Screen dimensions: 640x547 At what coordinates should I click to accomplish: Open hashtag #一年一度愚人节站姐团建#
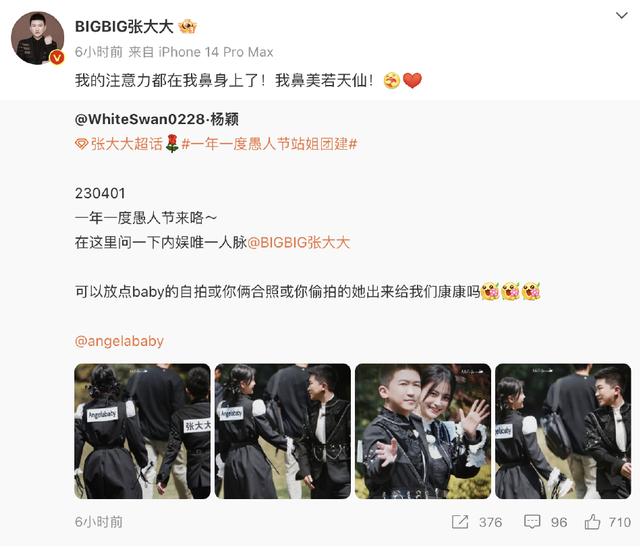[x=269, y=144]
